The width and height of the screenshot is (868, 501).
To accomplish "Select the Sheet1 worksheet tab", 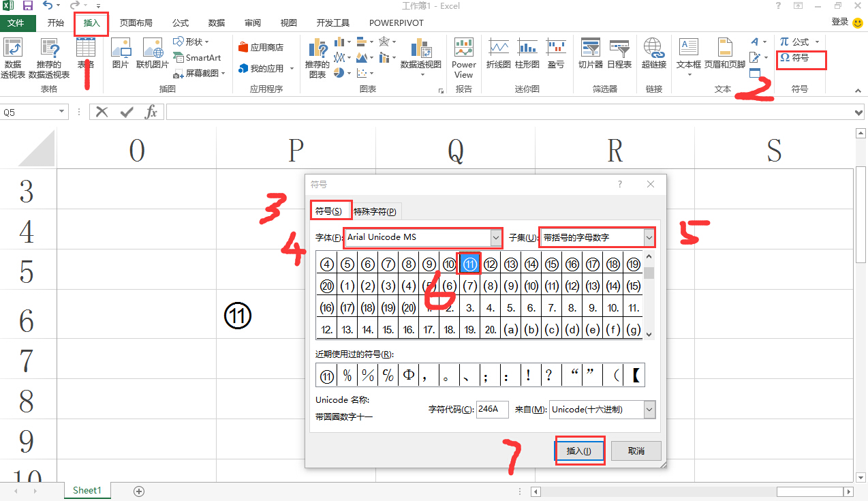I will point(87,490).
